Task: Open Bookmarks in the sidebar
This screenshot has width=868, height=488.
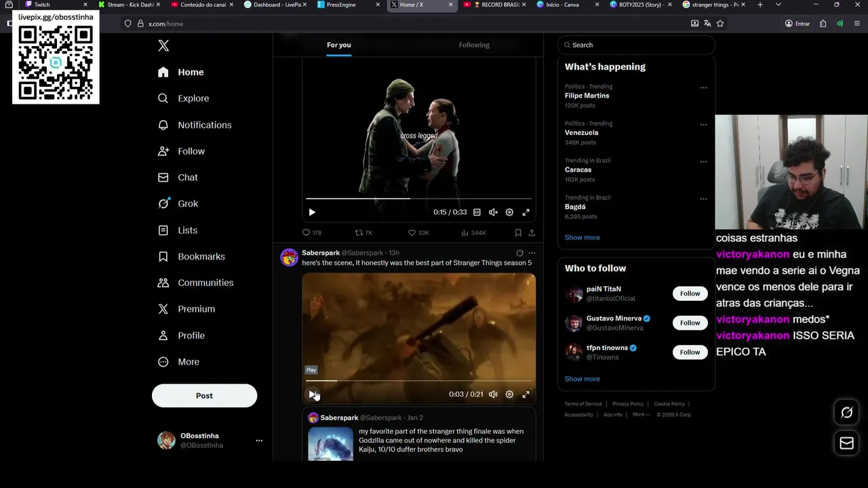Action: pyautogui.click(x=191, y=256)
